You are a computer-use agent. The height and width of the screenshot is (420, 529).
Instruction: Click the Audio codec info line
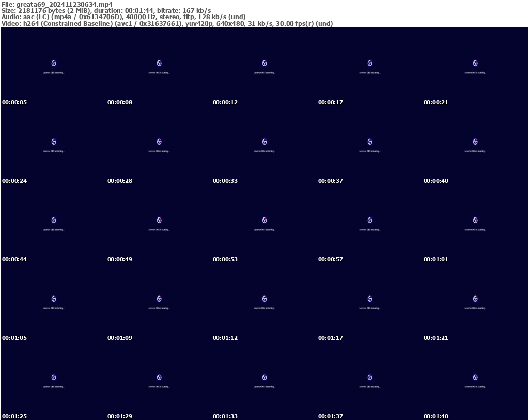point(123,17)
